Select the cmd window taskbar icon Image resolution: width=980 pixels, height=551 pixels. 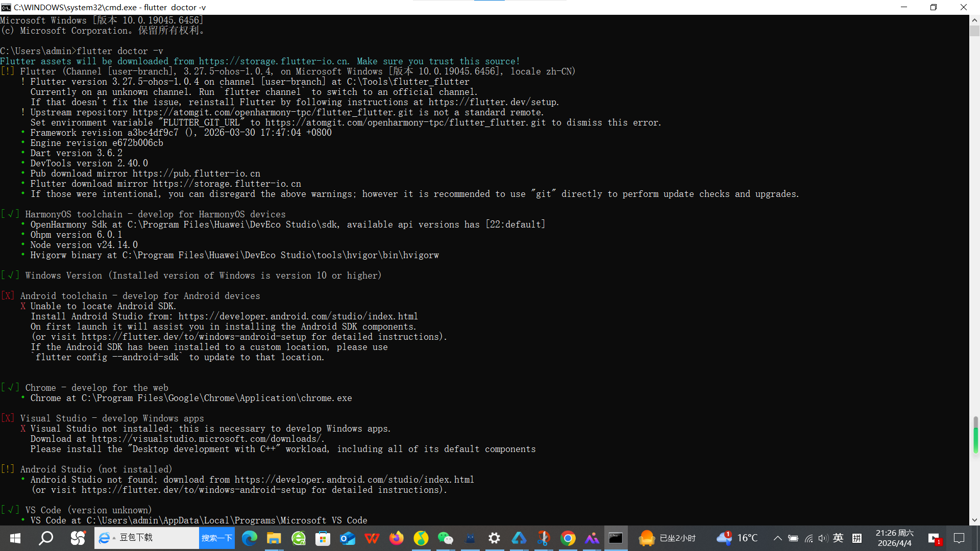[x=616, y=538]
